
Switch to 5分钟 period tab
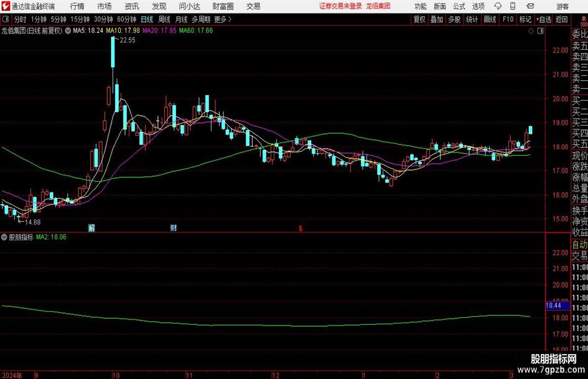58,19
